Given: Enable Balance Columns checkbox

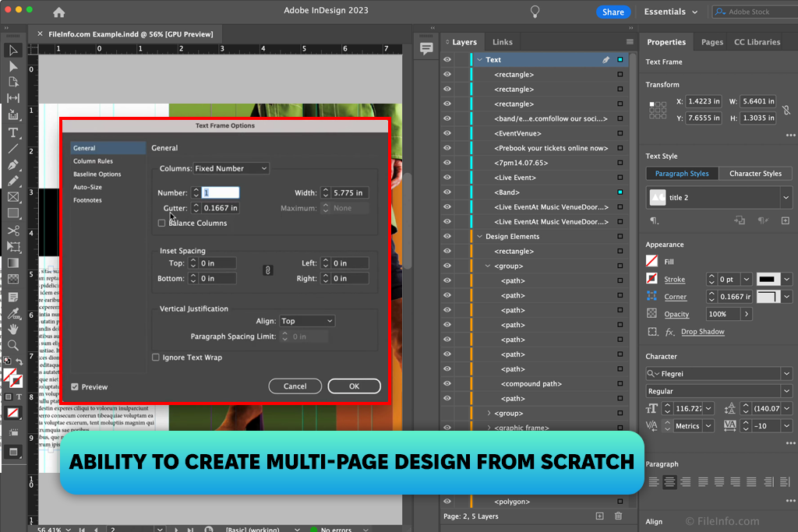Looking at the screenshot, I should pos(161,223).
